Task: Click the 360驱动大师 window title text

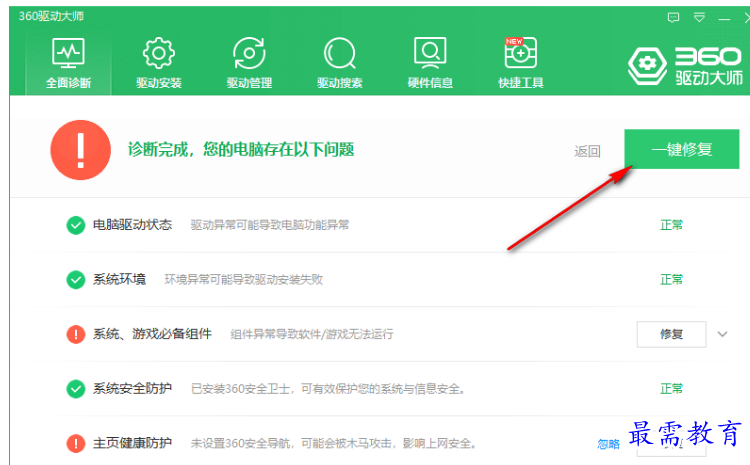Action: pos(51,16)
